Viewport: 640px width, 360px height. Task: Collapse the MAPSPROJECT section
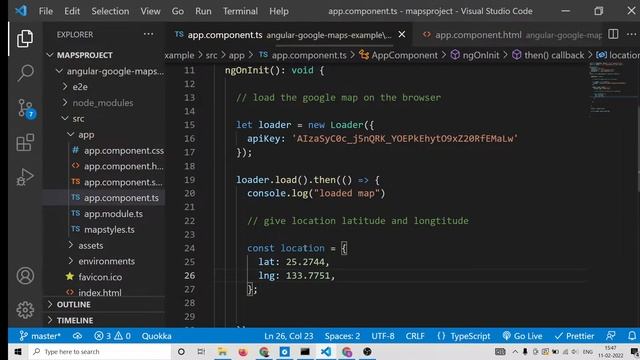(84, 55)
